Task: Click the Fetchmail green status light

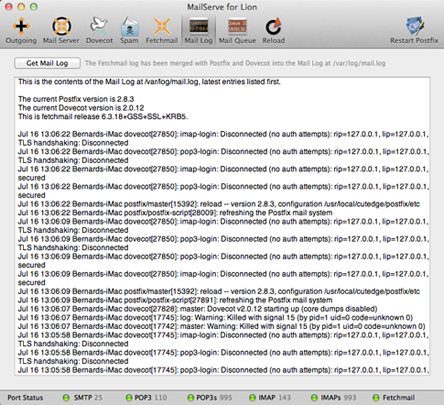Action: (376, 397)
